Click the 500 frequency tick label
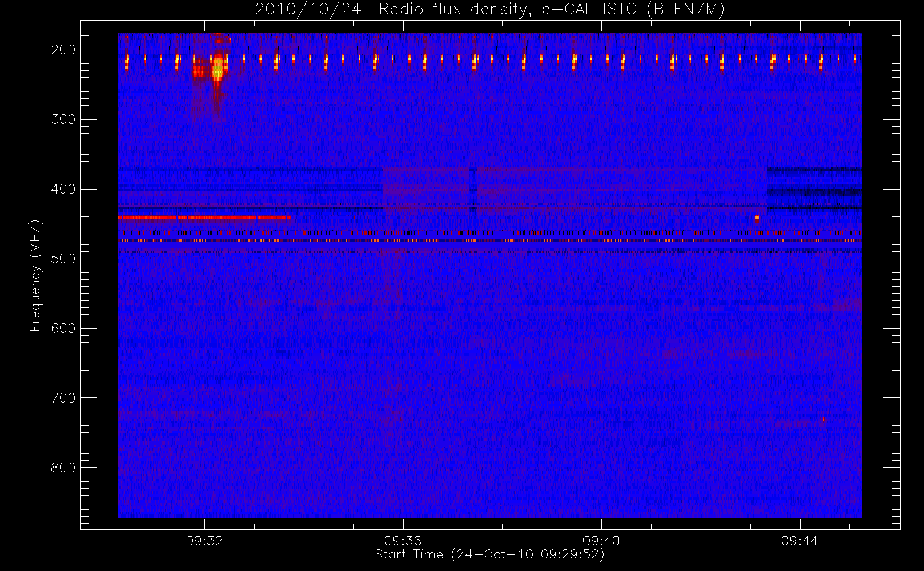 [63, 259]
